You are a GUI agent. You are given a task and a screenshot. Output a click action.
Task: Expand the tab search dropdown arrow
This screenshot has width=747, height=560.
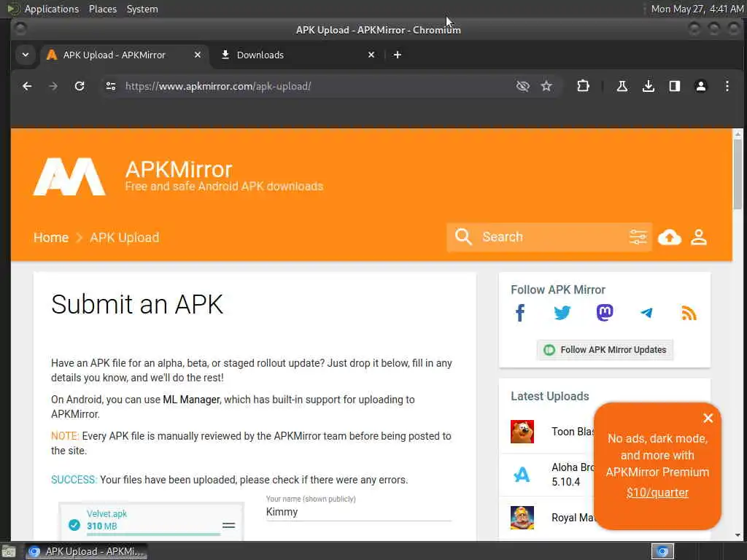click(x=26, y=55)
